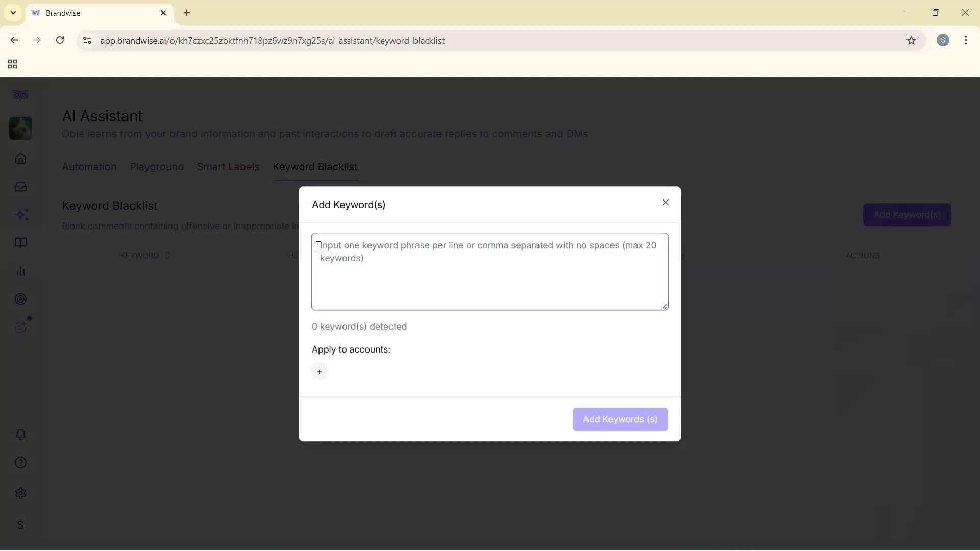This screenshot has height=551, width=980.
Task: Open Settings via the gear icon
Action: (20, 493)
